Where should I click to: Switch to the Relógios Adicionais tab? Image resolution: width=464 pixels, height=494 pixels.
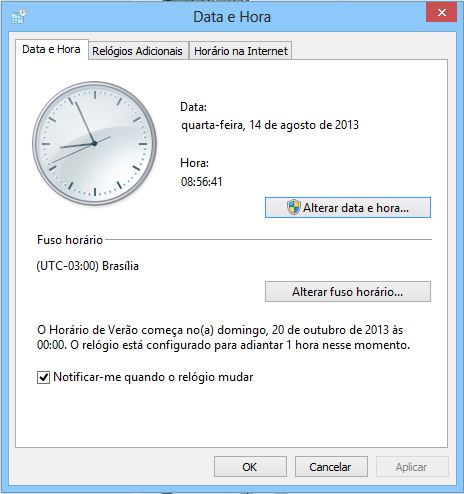coord(137,51)
